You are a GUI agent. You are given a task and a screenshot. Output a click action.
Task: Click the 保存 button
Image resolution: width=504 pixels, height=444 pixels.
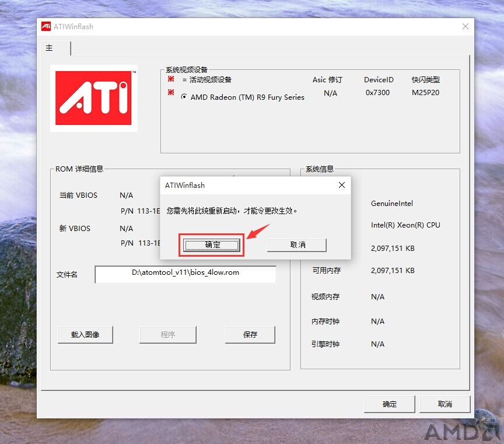pos(250,335)
